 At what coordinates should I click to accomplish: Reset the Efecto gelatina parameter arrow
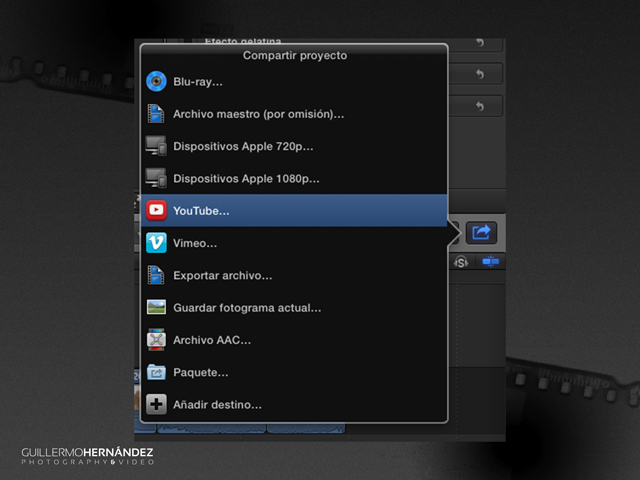480,42
